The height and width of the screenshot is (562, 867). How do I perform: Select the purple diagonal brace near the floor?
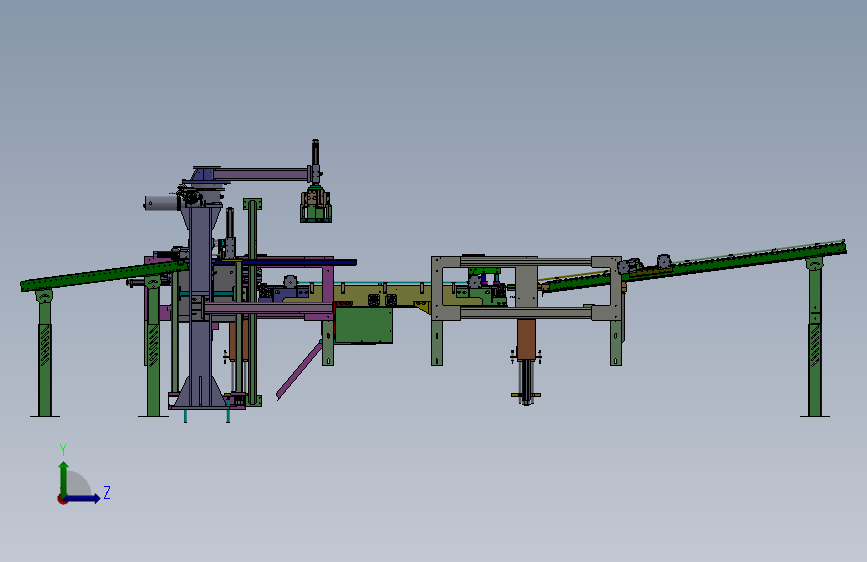tap(299, 370)
